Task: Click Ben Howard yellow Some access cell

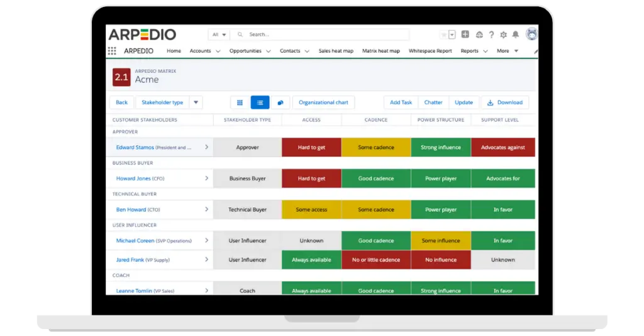Action: (311, 210)
